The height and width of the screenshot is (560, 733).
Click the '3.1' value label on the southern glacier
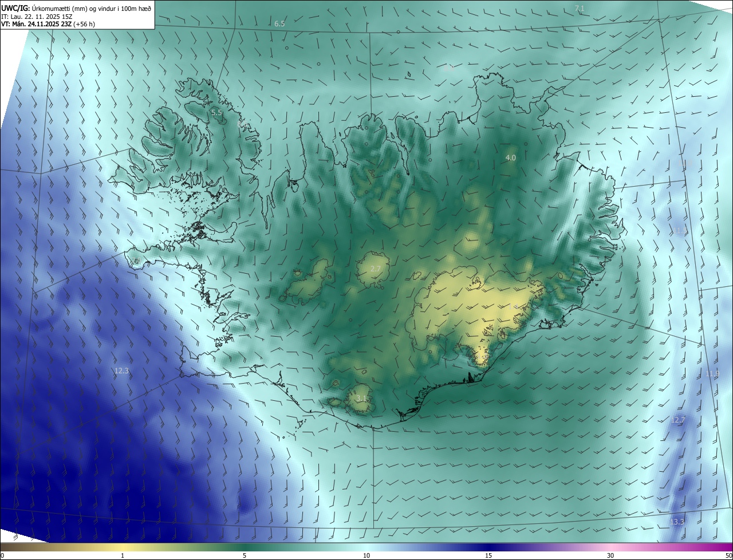tap(361, 398)
